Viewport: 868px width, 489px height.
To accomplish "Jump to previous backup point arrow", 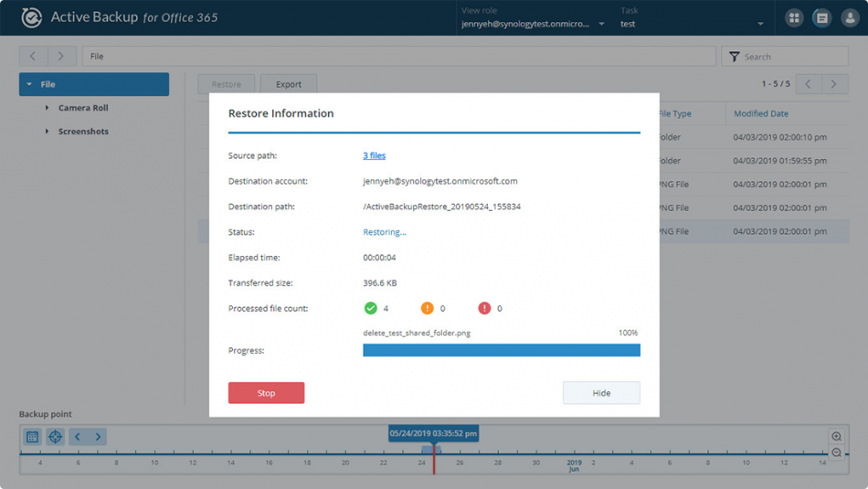I will point(78,436).
